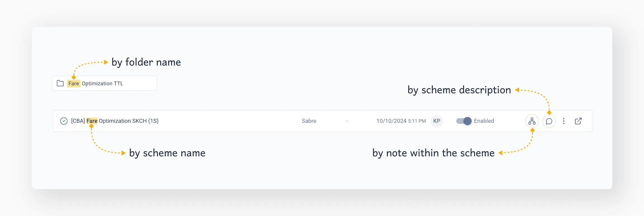Click the Sabre label on the scheme row
Viewport: 644px width, 216px height.
309,121
